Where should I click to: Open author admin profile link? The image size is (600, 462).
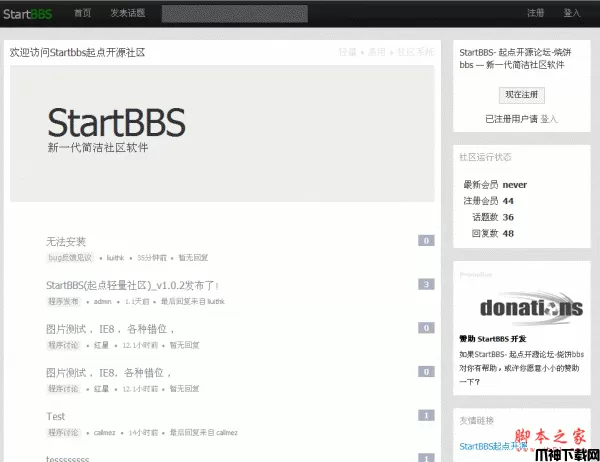click(103, 302)
